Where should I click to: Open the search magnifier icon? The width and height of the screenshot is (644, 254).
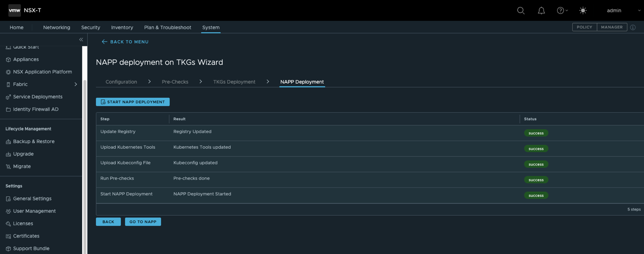(x=521, y=10)
